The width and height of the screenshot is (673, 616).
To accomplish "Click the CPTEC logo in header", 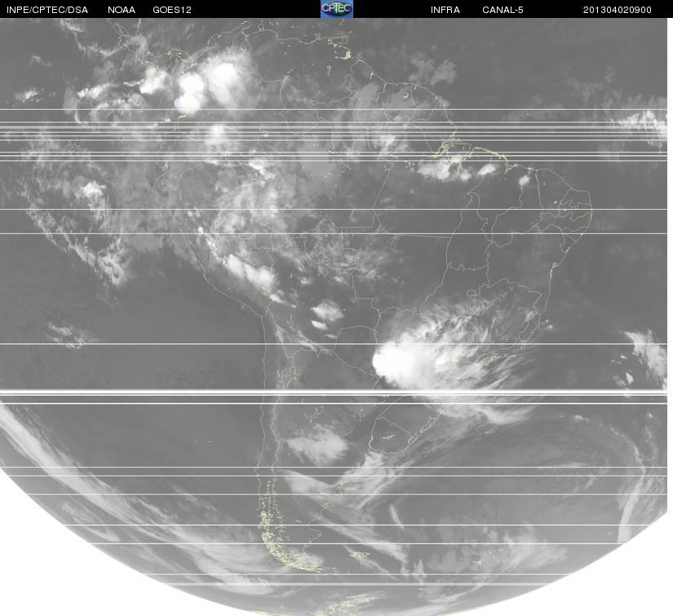I will [337, 9].
